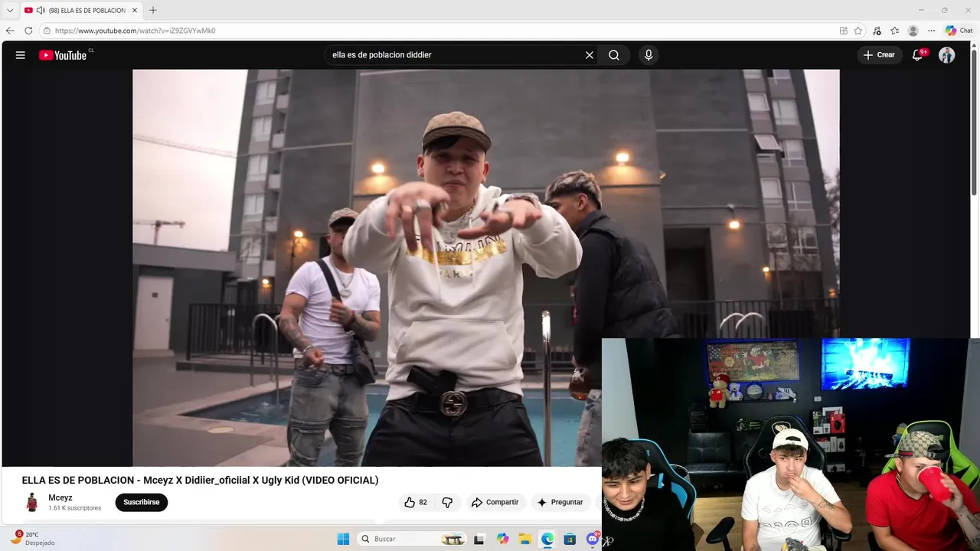The width and height of the screenshot is (980, 551).
Task: Close the ELLA ES DE POBLACION tab
Action: pos(135,10)
